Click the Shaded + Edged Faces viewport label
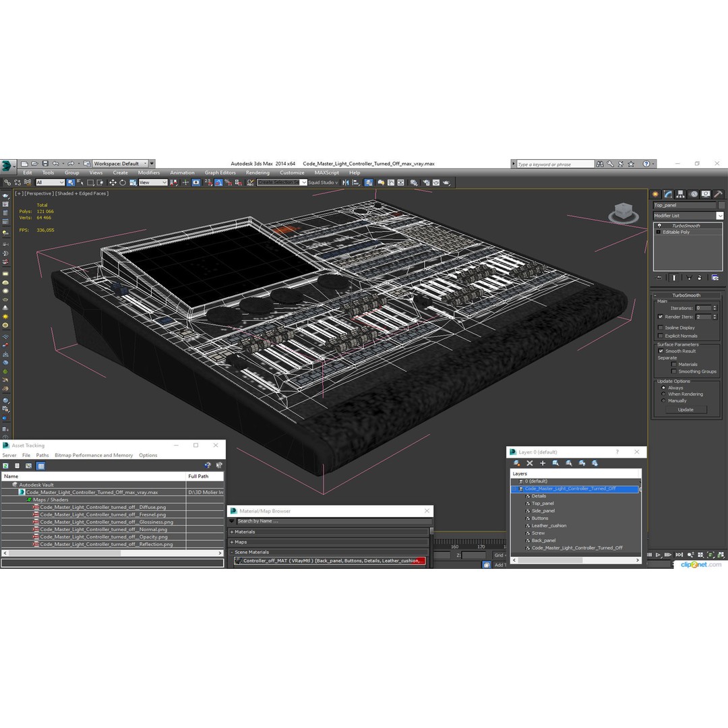Screen dimensions: 728x728 point(83,193)
